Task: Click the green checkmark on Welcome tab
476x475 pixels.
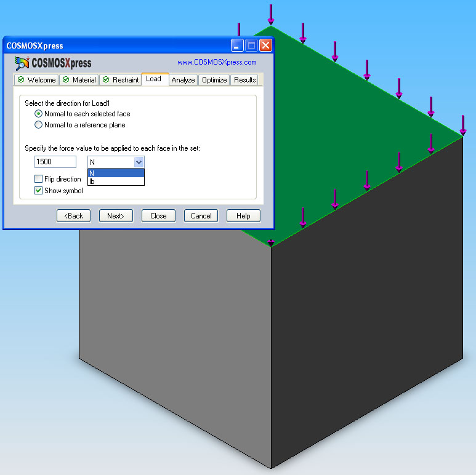Action: tap(21, 79)
